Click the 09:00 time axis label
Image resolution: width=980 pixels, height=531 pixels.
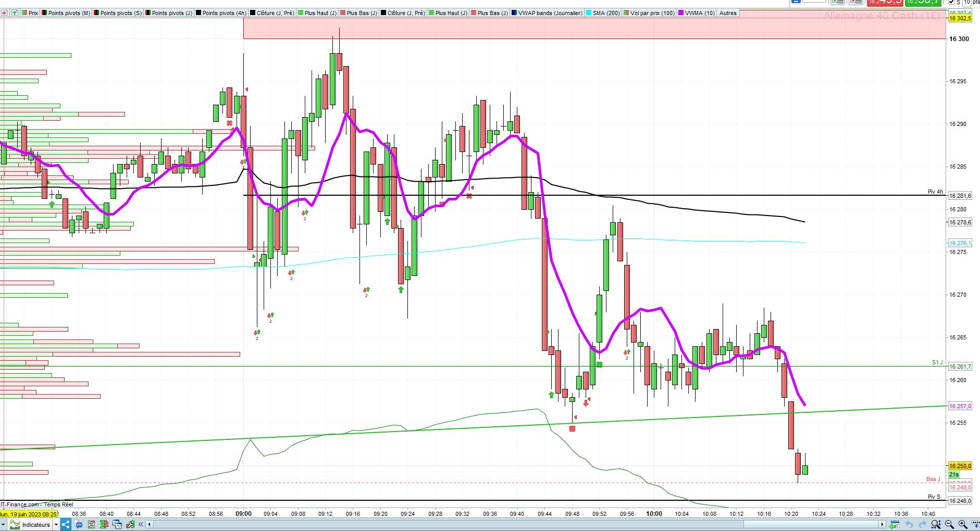pyautogui.click(x=243, y=514)
